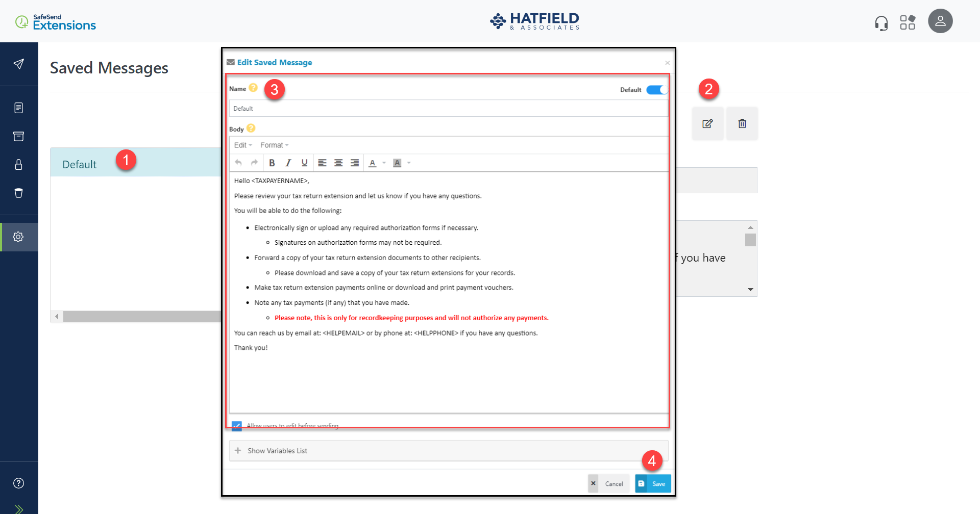Click the Name input field showing Default
The height and width of the screenshot is (514, 980).
tap(448, 108)
